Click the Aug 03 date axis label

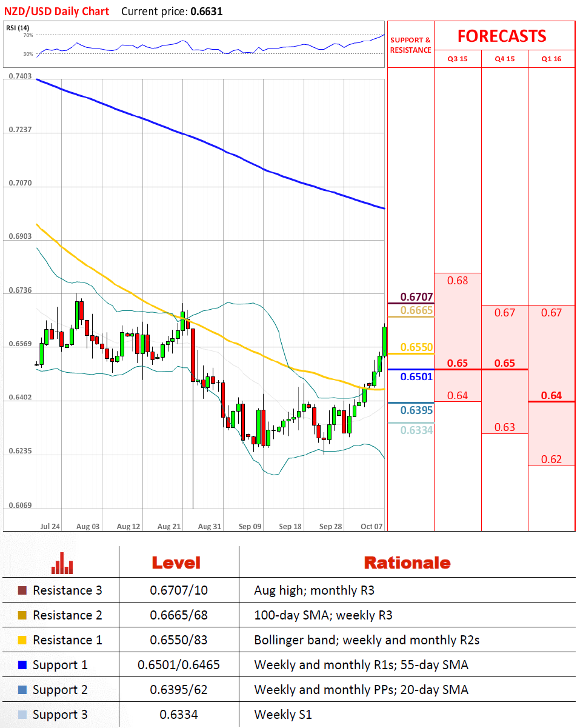(x=88, y=526)
